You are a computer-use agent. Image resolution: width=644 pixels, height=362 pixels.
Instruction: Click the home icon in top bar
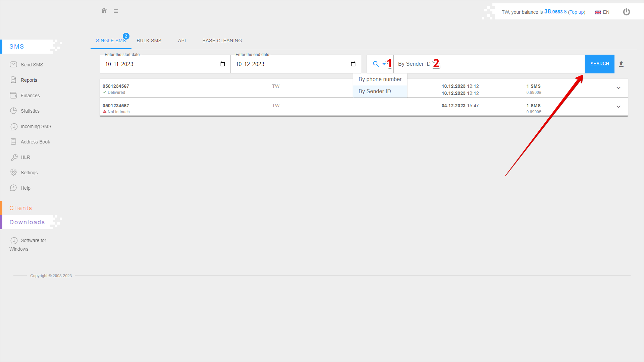tap(104, 11)
